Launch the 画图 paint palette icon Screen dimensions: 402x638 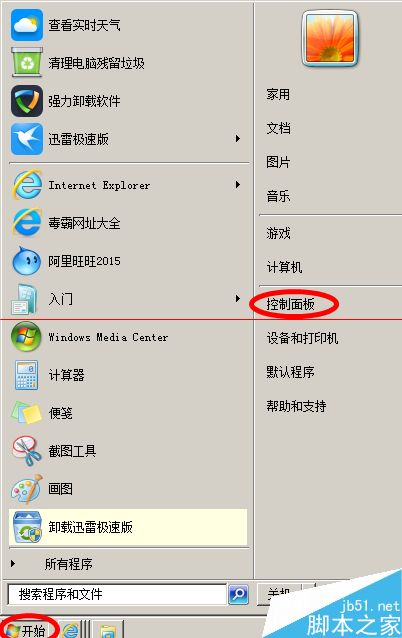(x=26, y=488)
